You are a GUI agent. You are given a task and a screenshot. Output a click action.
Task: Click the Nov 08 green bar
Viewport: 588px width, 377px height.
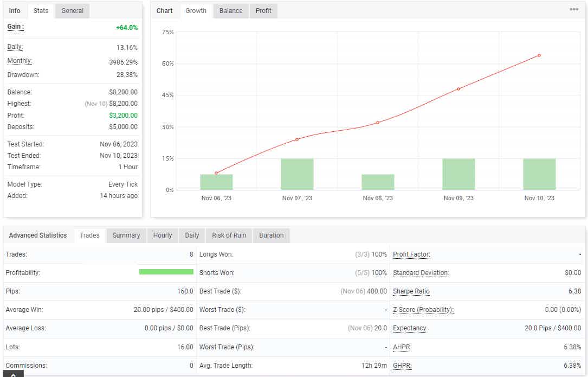[x=378, y=182]
